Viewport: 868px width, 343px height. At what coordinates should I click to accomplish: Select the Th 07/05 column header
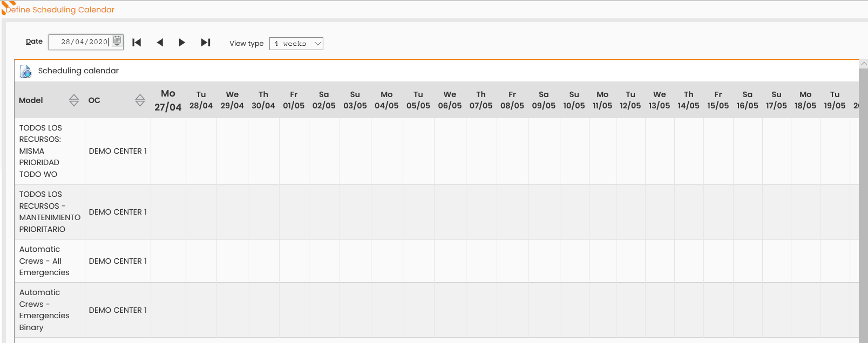pyautogui.click(x=481, y=100)
